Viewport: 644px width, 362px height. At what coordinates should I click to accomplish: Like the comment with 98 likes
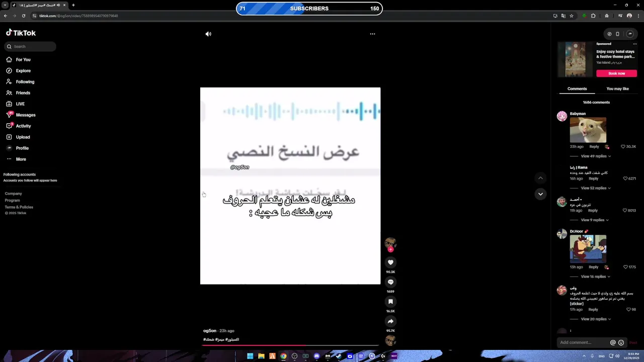(628, 310)
